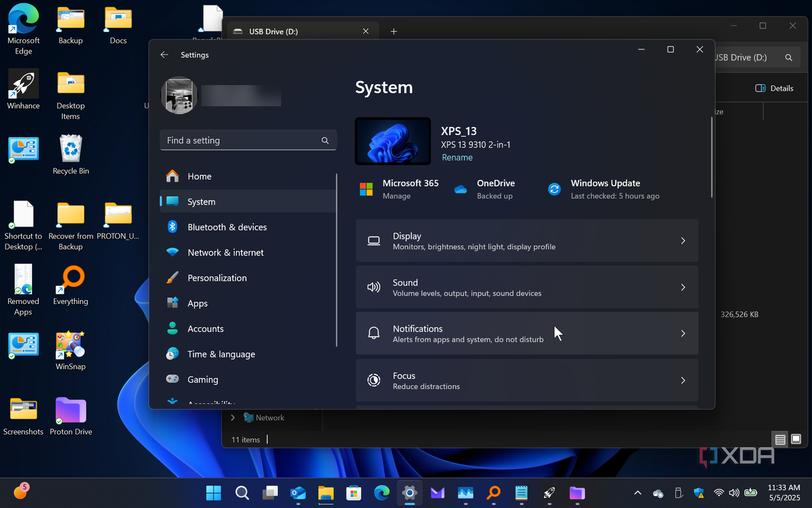This screenshot has width=812, height=508.
Task: Open Microsoft Store from the taskbar
Action: (354, 494)
